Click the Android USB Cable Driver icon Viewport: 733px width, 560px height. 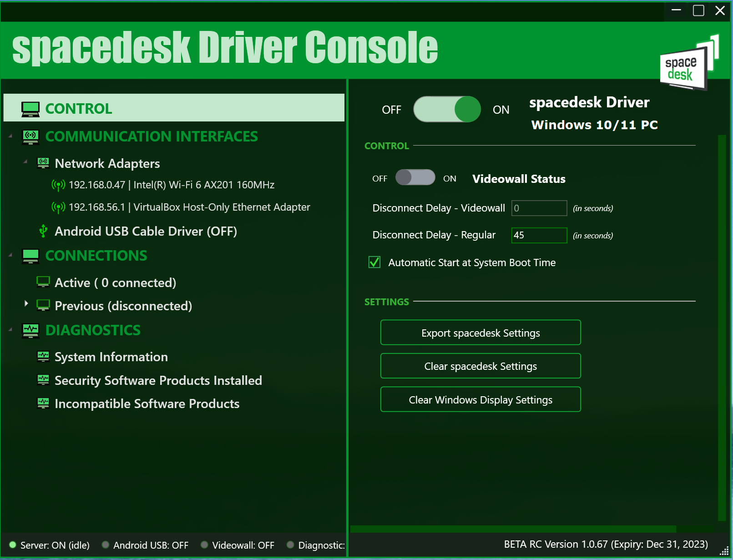43,231
